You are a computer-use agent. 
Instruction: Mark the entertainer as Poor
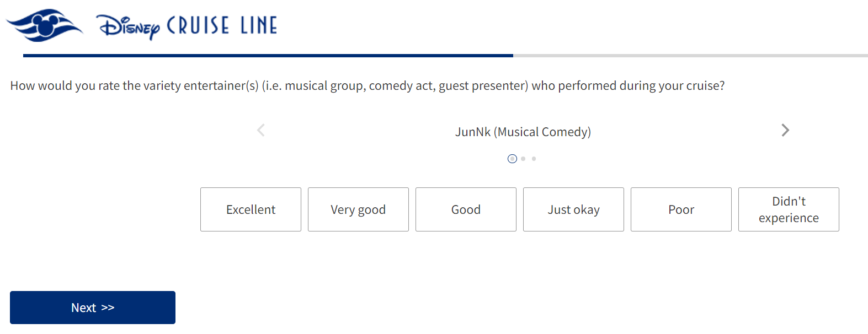(681, 209)
